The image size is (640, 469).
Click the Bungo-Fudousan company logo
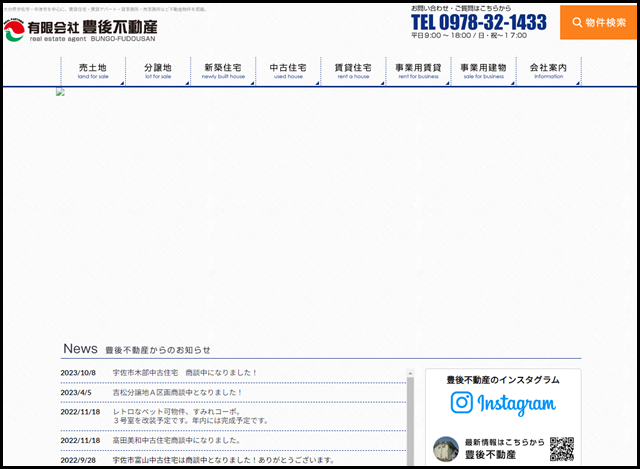pos(80,30)
